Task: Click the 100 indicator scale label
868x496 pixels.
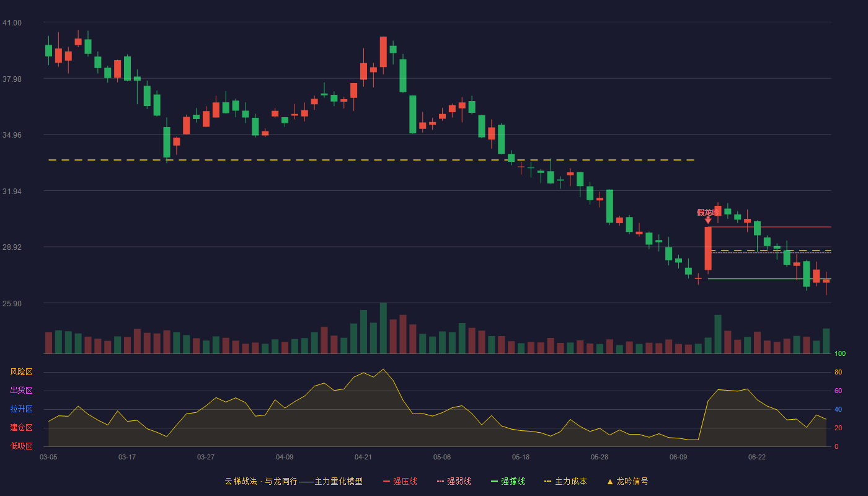Action: coord(840,354)
